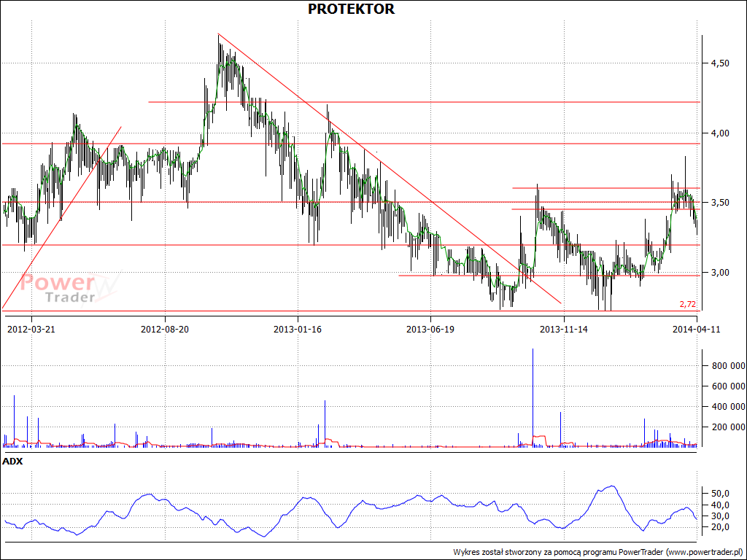The height and width of the screenshot is (560, 747).
Task: Select the 2012-08-20 date label
Action: (x=165, y=330)
